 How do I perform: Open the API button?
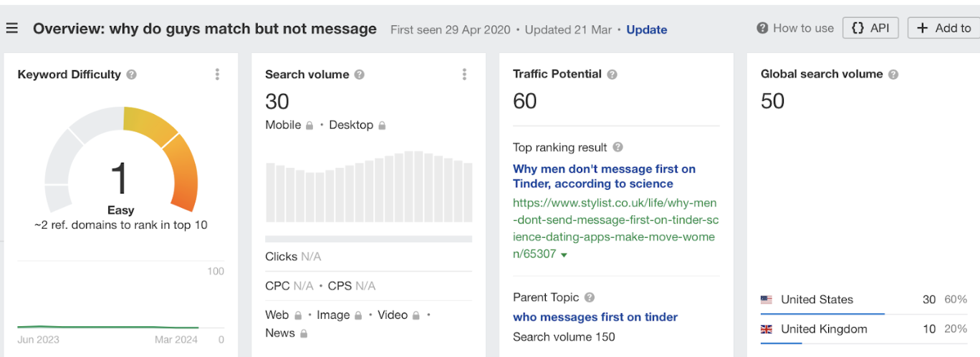pyautogui.click(x=870, y=28)
